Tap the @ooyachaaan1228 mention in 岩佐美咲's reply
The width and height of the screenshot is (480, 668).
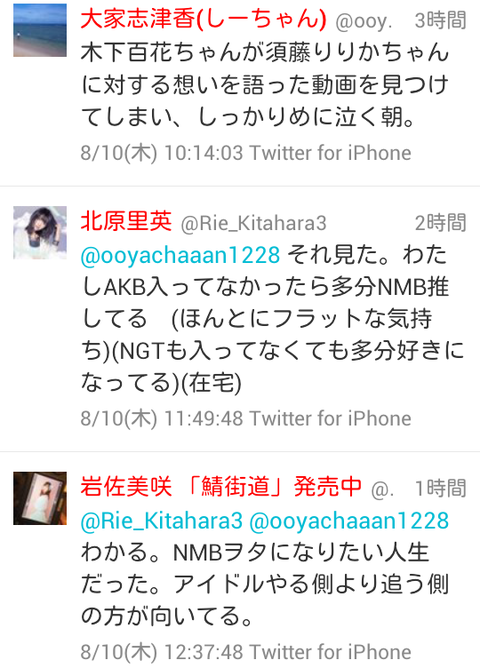point(349,521)
